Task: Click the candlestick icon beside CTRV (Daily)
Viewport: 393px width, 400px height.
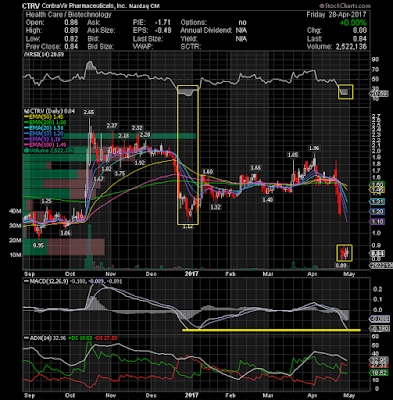Action: pyautogui.click(x=25, y=110)
